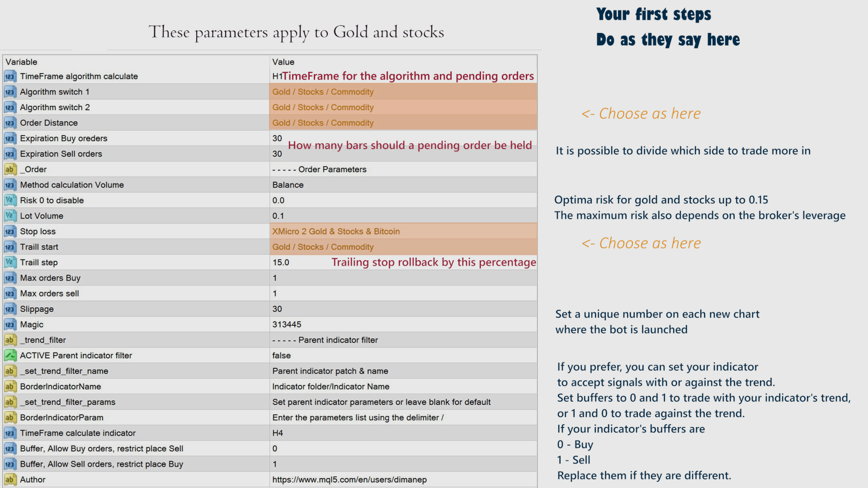Click the boolean icon beside ACTIVE Parent indicator filter
This screenshot has width=868, height=488.
[x=9, y=356]
